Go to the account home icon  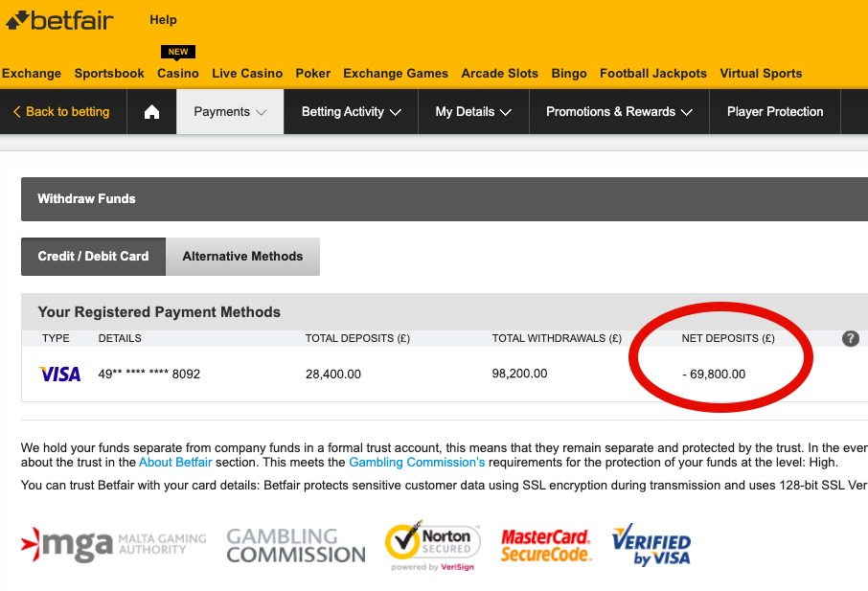pyautogui.click(x=151, y=112)
